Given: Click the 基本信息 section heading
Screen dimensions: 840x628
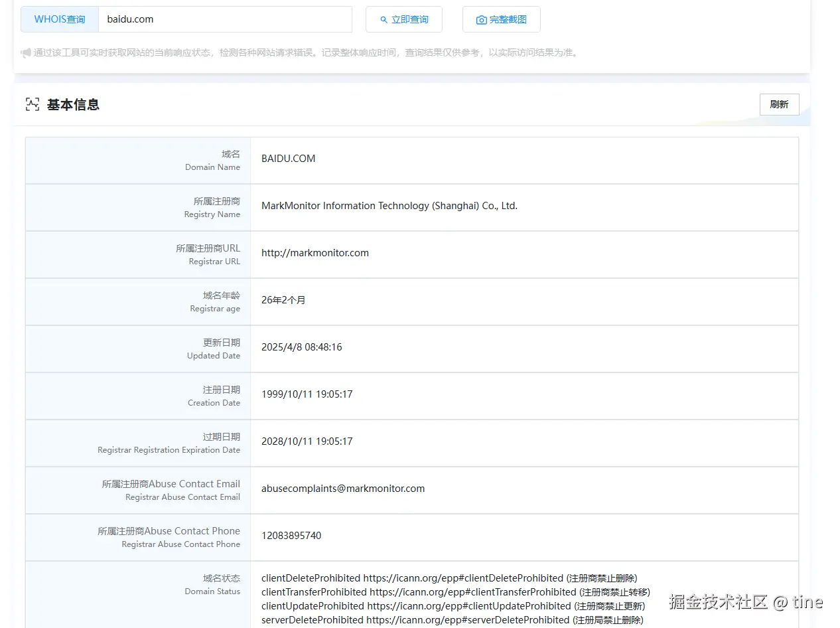Looking at the screenshot, I should (x=73, y=104).
